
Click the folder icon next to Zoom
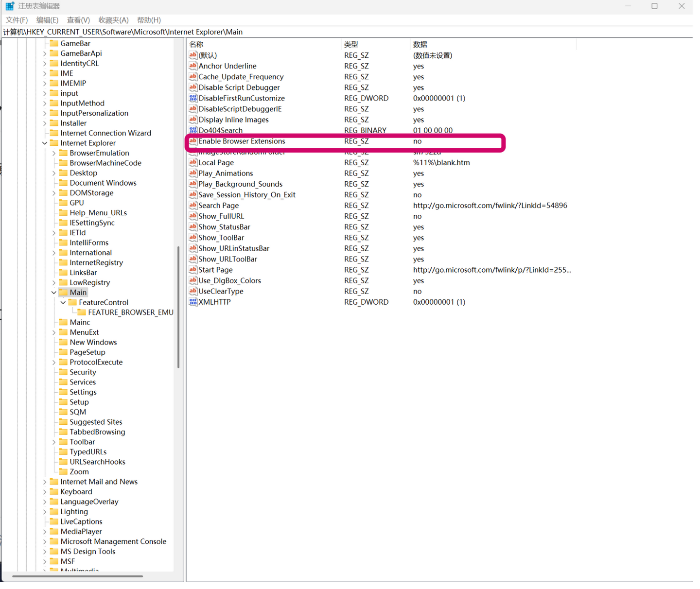tap(63, 471)
